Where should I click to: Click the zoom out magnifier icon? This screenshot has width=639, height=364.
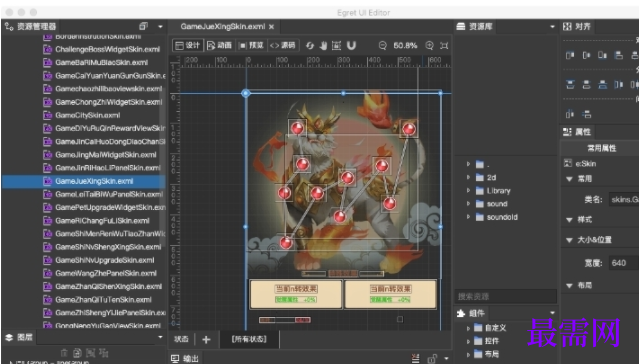pos(382,45)
